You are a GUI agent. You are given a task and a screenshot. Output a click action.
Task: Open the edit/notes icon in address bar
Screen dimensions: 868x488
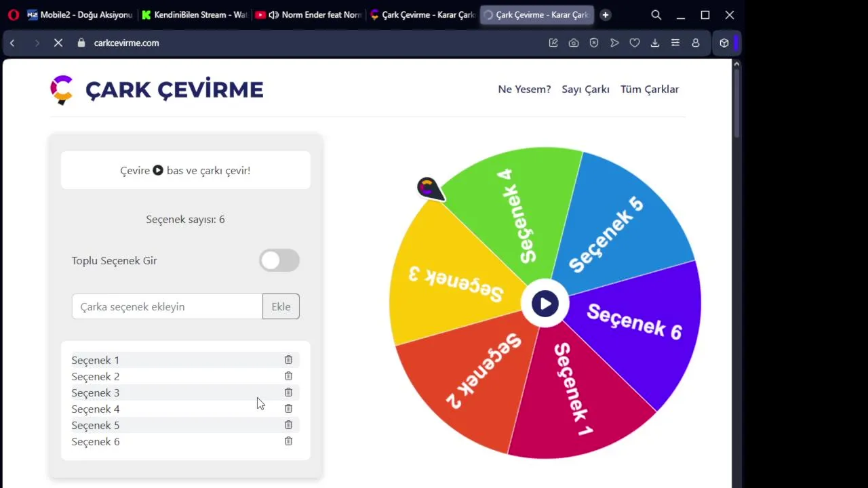pyautogui.click(x=553, y=43)
